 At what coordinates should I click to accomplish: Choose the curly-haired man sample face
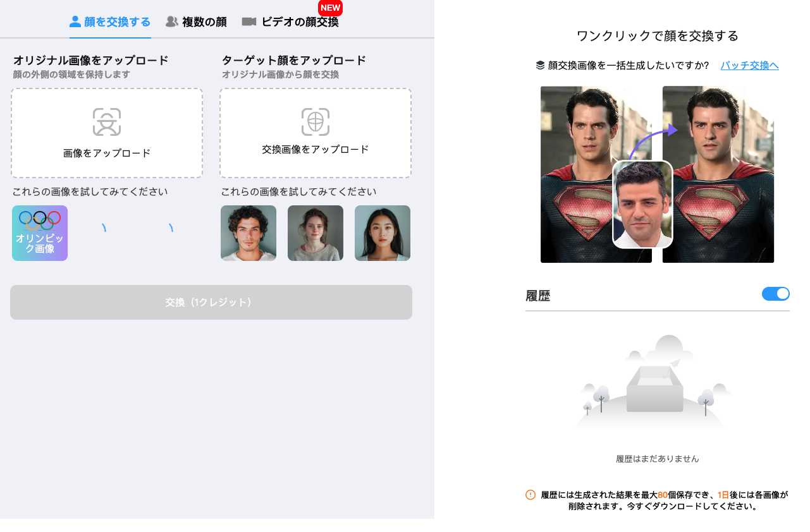coord(249,233)
